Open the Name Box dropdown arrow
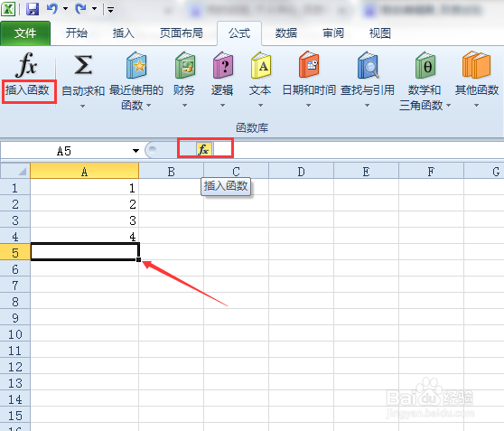This screenshot has height=431, width=504. coord(135,151)
